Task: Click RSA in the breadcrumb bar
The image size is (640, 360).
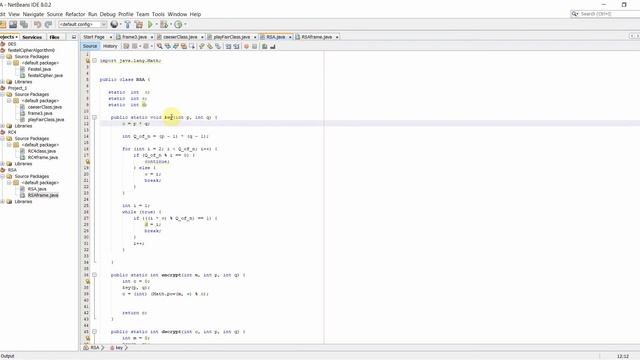Action: [x=94, y=348]
